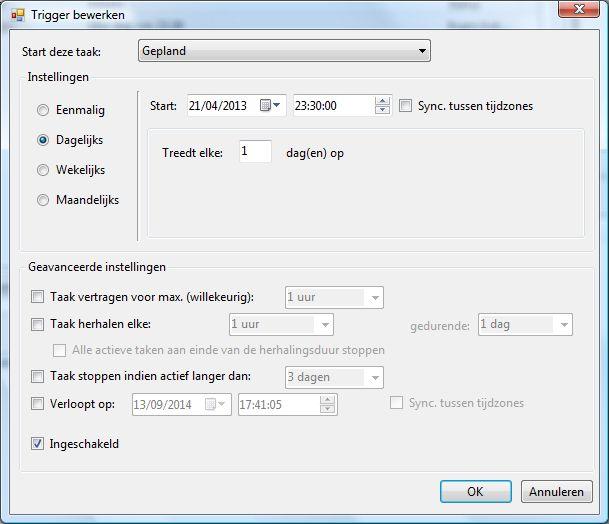Click the Trigger bewerken title bar icon

[18, 15]
